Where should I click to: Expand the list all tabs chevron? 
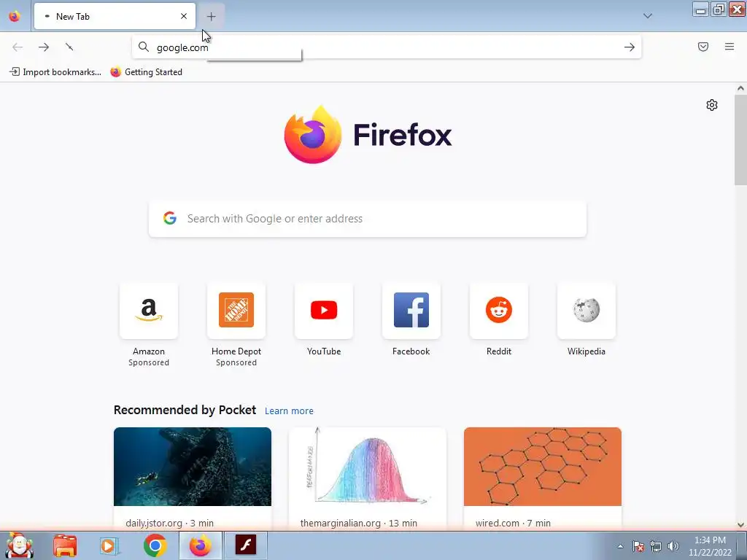(648, 16)
